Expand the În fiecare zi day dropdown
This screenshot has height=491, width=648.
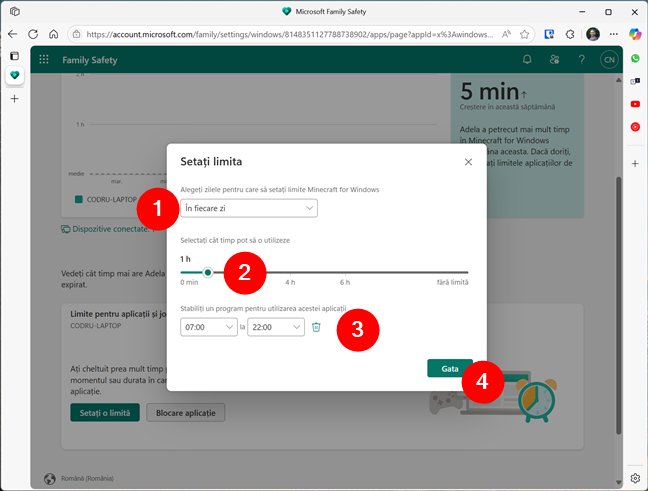[249, 208]
